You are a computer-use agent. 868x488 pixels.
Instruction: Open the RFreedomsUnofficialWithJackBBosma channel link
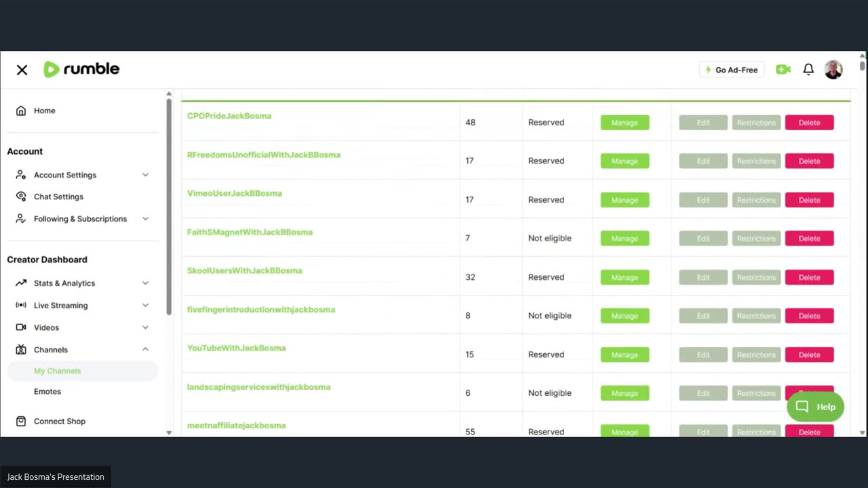(x=264, y=155)
